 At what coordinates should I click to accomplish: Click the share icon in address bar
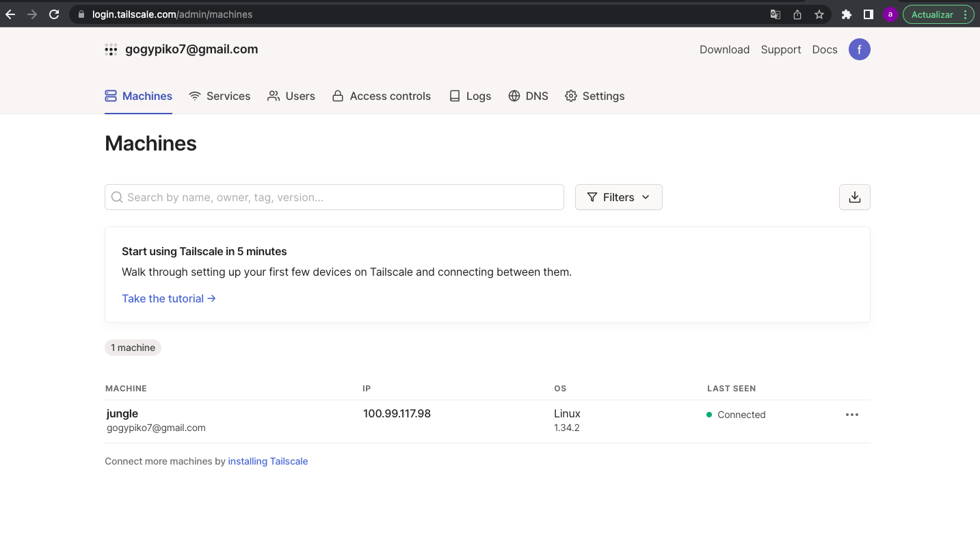[797, 14]
